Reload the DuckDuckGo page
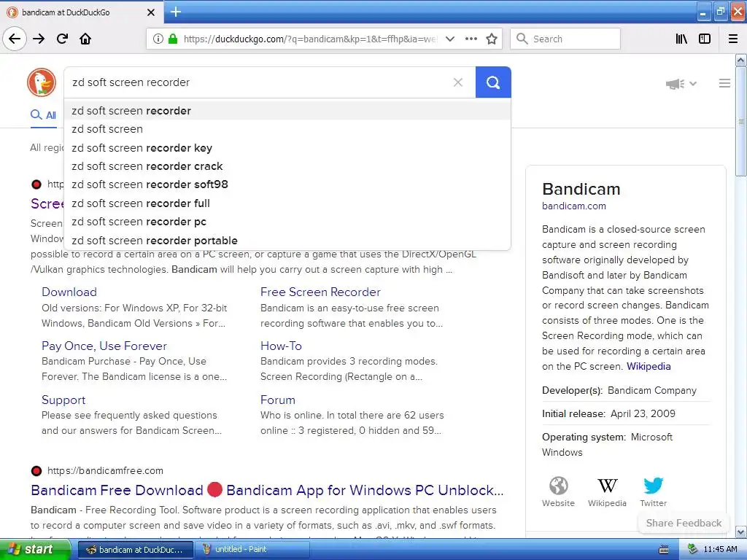The width and height of the screenshot is (747, 560). (x=62, y=39)
